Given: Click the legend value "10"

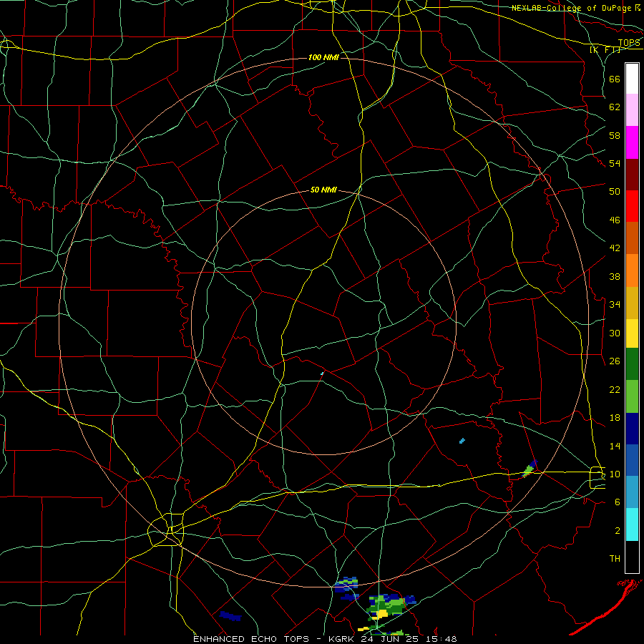Looking at the screenshot, I should [615, 474].
